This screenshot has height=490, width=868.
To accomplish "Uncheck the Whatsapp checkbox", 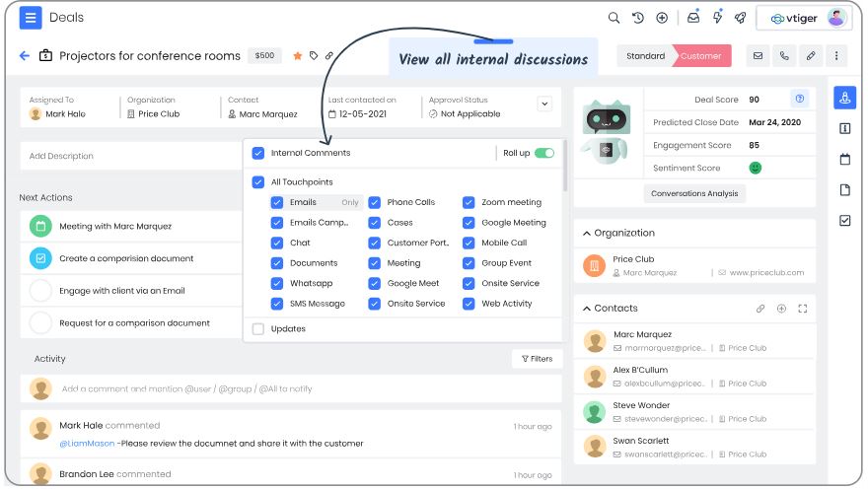I will 277,283.
